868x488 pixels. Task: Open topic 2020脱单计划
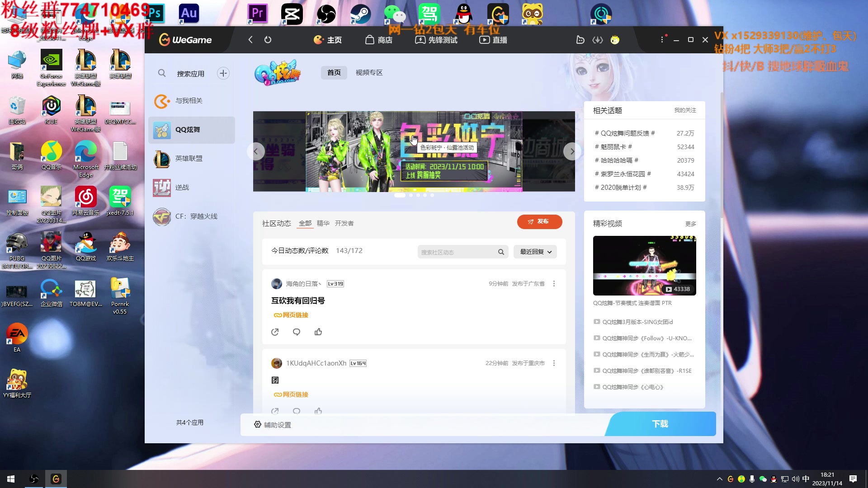[x=621, y=188]
